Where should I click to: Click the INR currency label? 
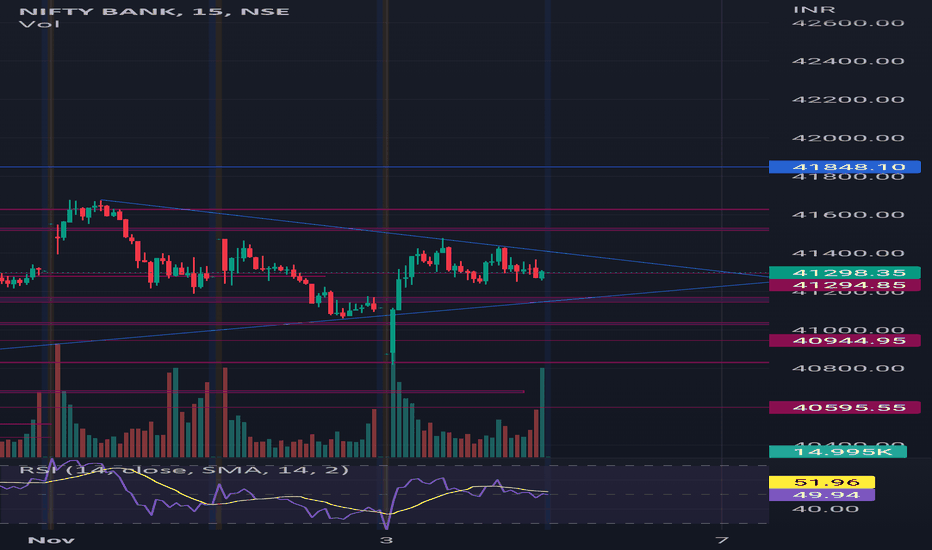coord(814,10)
